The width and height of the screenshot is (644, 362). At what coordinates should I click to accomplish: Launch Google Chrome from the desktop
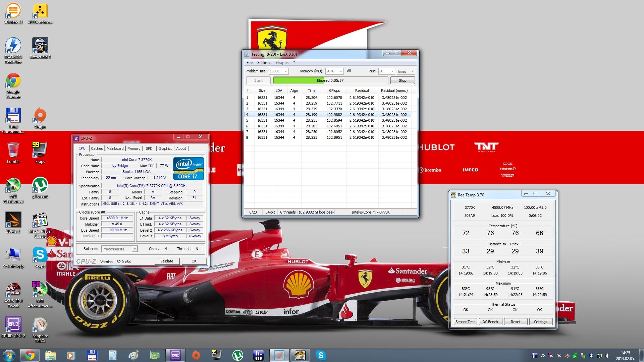[x=13, y=85]
